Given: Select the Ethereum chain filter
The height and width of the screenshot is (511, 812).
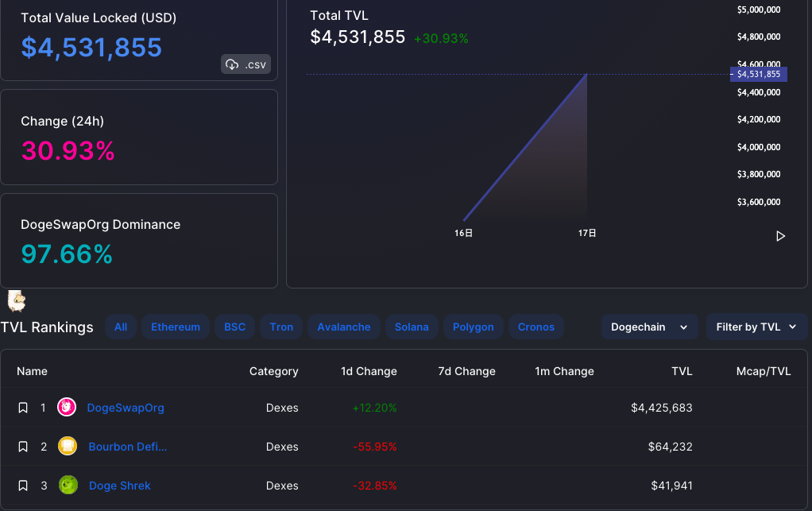Looking at the screenshot, I should [x=175, y=327].
